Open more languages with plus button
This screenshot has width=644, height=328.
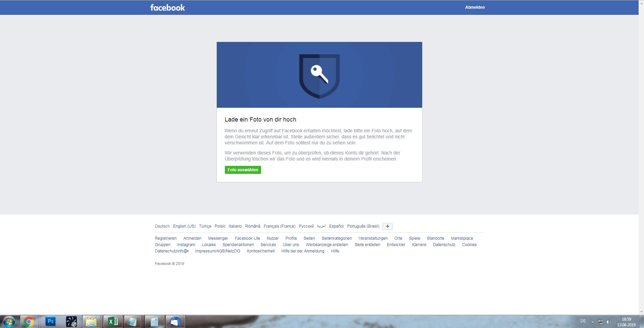(388, 226)
